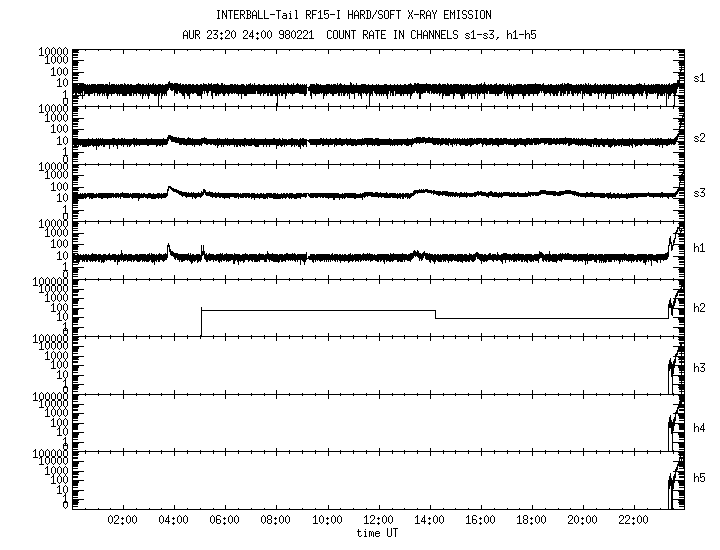Click the s1 channel label

[699, 78]
